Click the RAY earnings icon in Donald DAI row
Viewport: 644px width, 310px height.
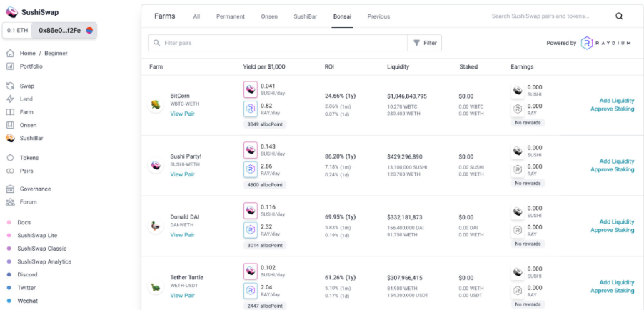pyautogui.click(x=518, y=230)
